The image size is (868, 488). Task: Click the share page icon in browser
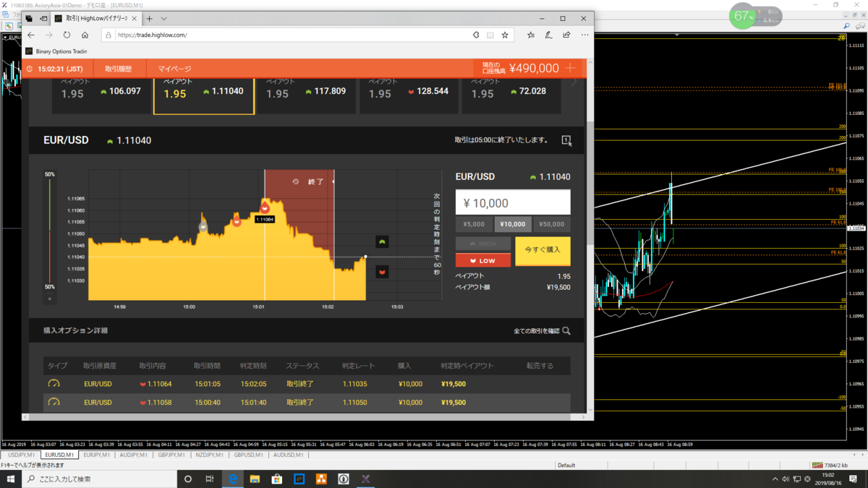coord(567,35)
